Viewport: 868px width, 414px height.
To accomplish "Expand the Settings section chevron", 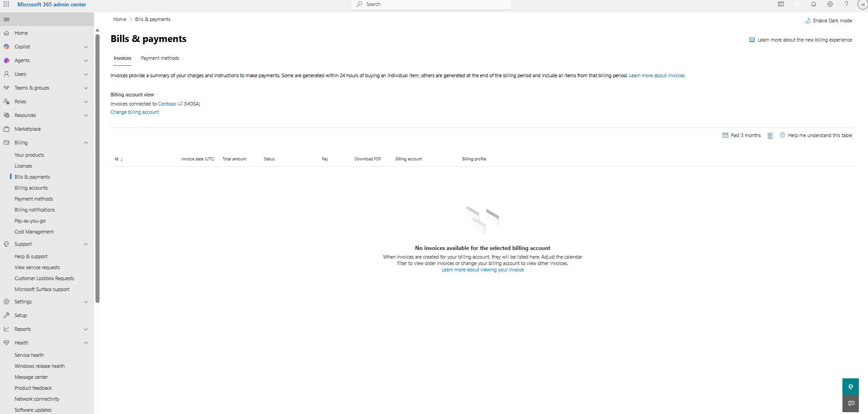I will pos(86,302).
